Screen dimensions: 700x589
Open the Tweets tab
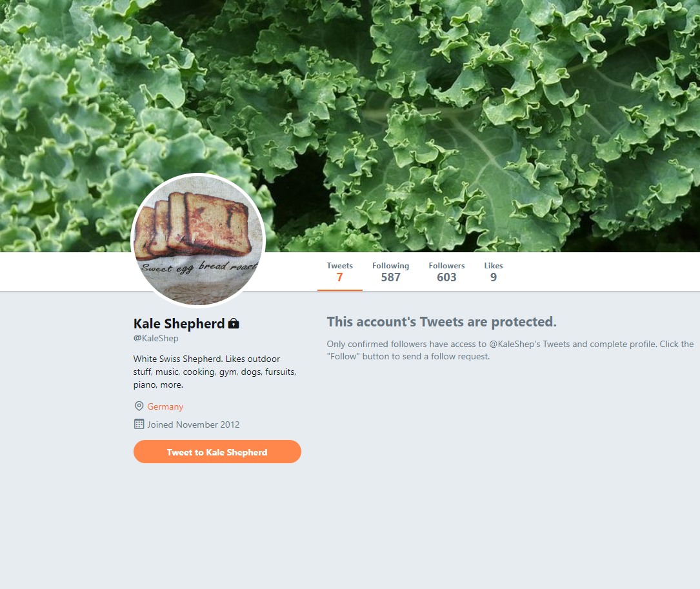pyautogui.click(x=340, y=272)
